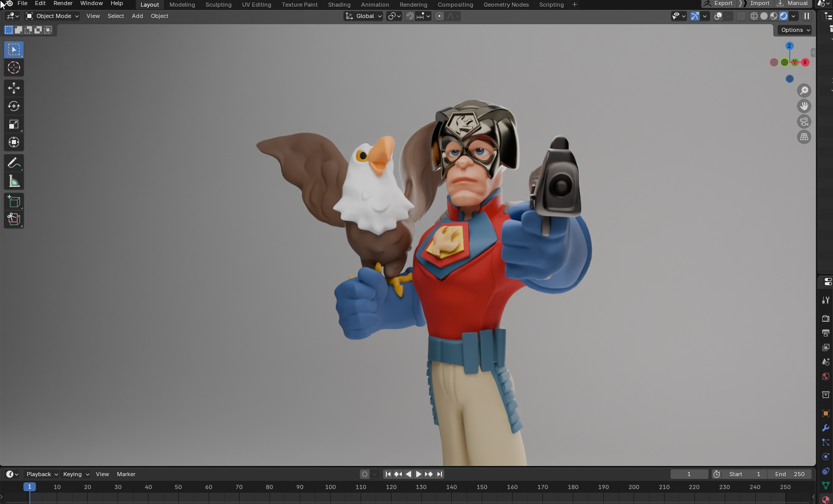Open the View Layer properties tab
Image resolution: width=833 pixels, height=504 pixels.
[x=826, y=347]
